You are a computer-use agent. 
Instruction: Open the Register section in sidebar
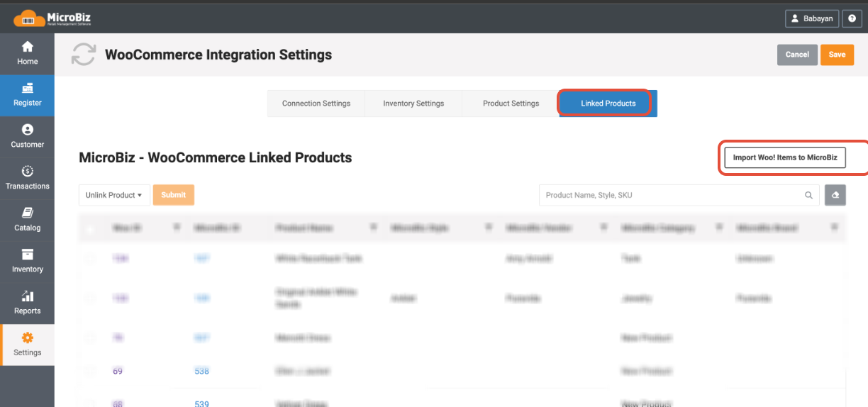coord(27,95)
